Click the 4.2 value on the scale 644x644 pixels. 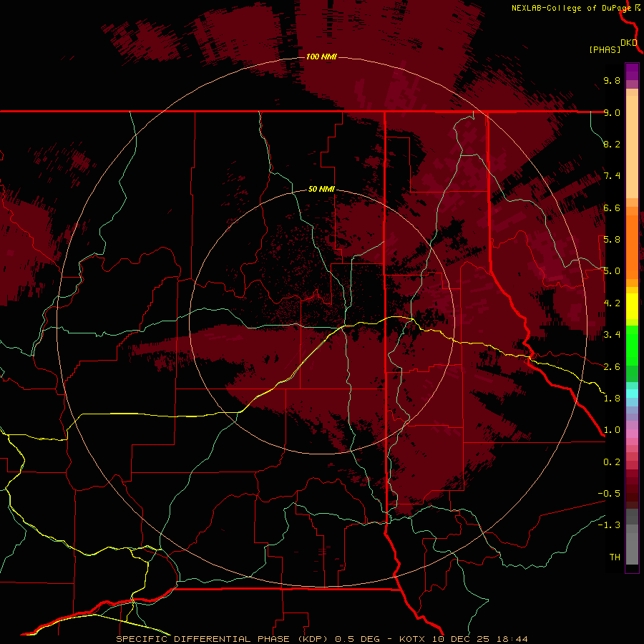click(x=612, y=303)
